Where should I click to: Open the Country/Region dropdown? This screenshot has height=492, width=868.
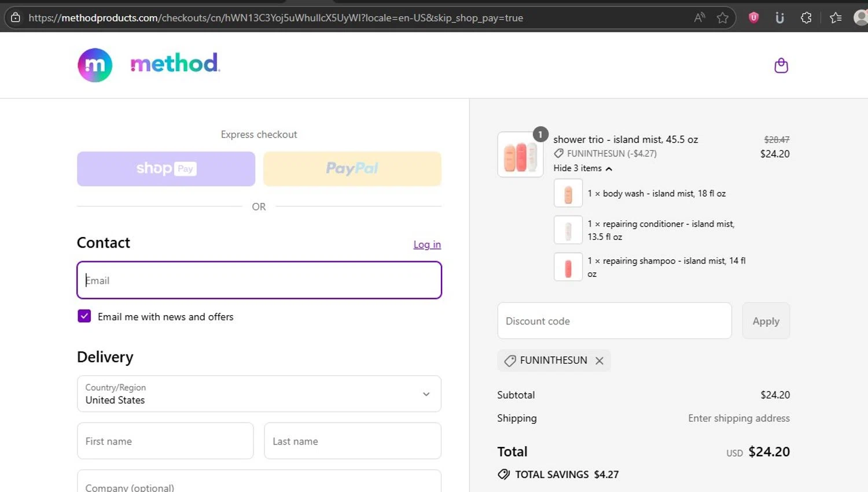click(259, 394)
